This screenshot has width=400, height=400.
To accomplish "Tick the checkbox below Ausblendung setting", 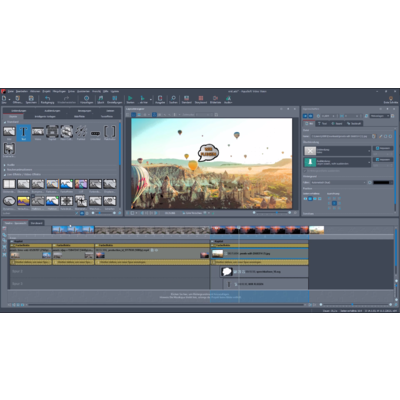I will click(x=305, y=171).
